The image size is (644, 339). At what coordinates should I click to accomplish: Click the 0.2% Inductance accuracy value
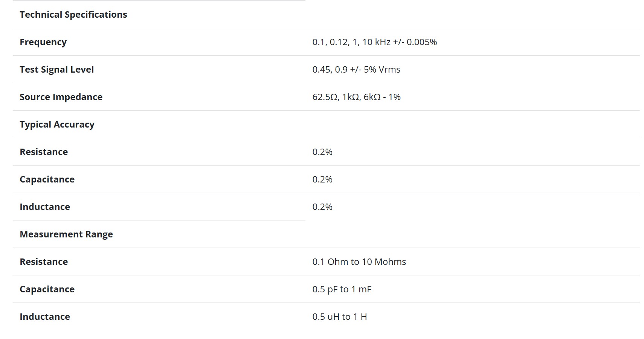pyautogui.click(x=322, y=207)
